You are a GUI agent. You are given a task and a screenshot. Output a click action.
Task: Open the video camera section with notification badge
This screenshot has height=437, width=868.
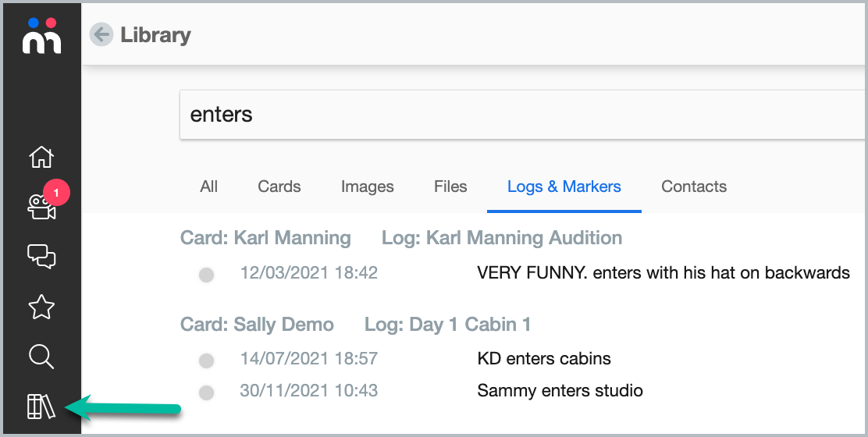click(41, 207)
